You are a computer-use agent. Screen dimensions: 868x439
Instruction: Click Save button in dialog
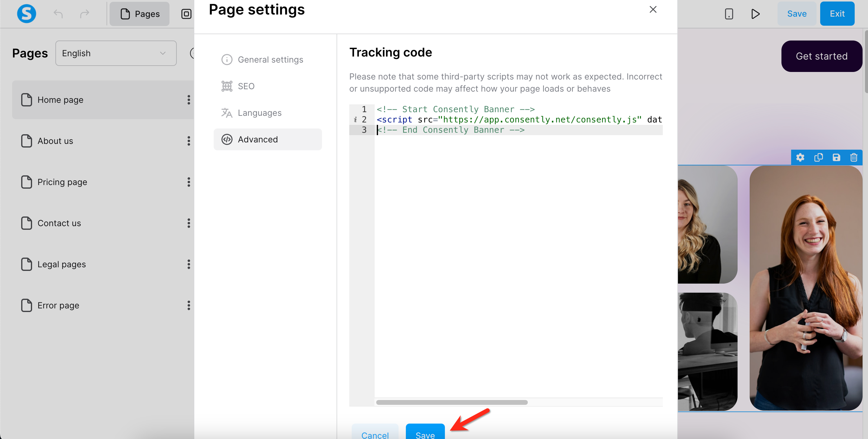tap(425, 433)
